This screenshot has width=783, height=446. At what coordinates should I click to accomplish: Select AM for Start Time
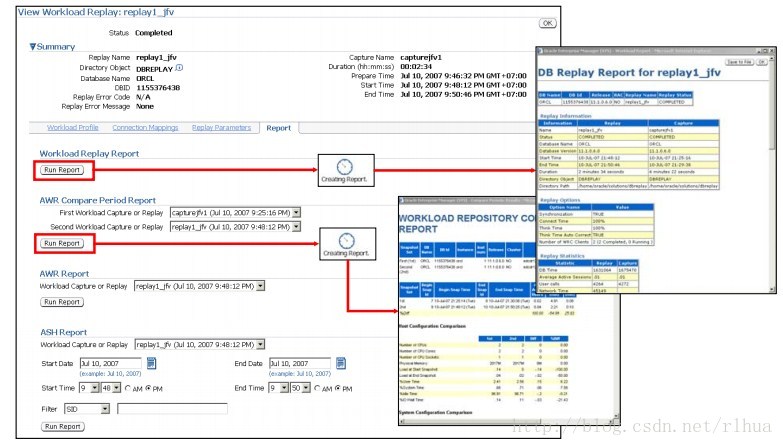pos(128,388)
